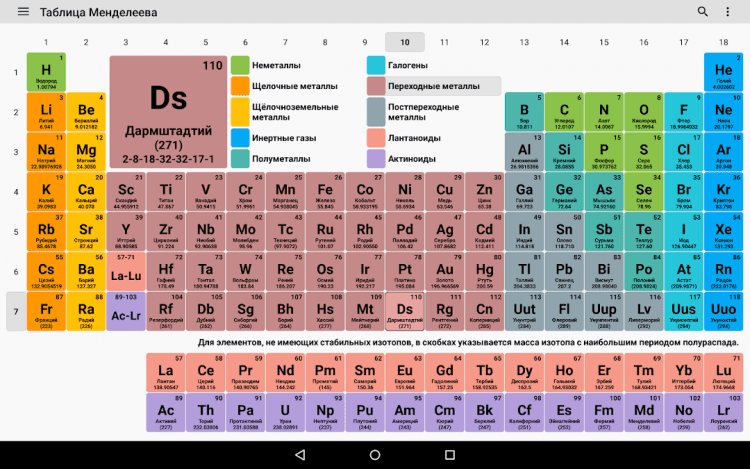Select period row header 4
750x469 pixels.
click(x=16, y=192)
